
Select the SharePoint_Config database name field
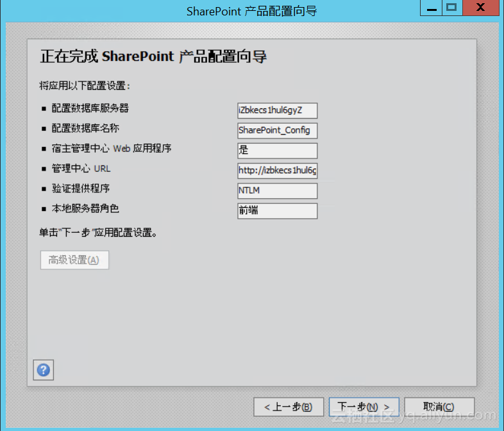(x=278, y=130)
